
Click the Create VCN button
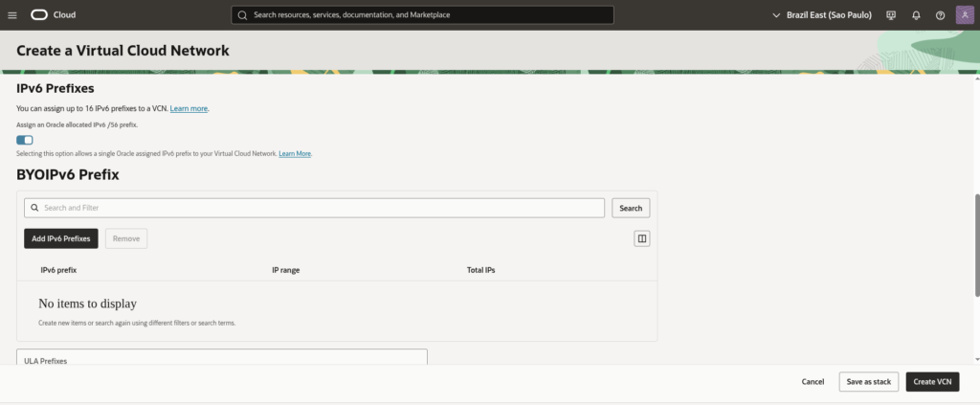pos(932,381)
